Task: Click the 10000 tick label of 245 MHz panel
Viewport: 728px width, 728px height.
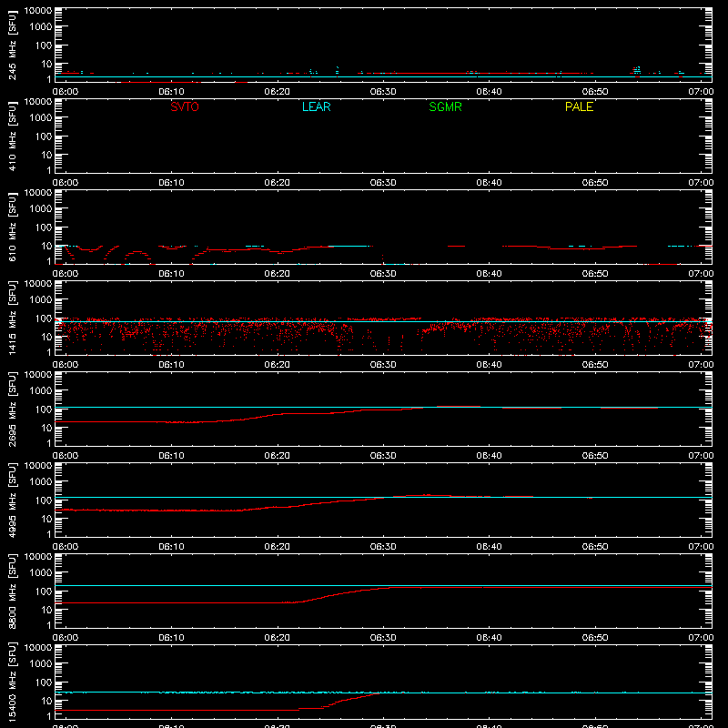Action: pos(38,11)
